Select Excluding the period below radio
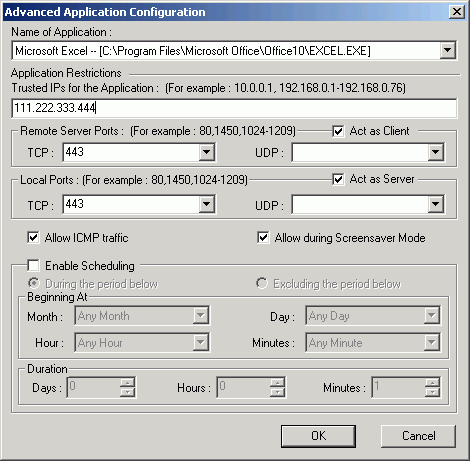The image size is (470, 461). point(262,283)
